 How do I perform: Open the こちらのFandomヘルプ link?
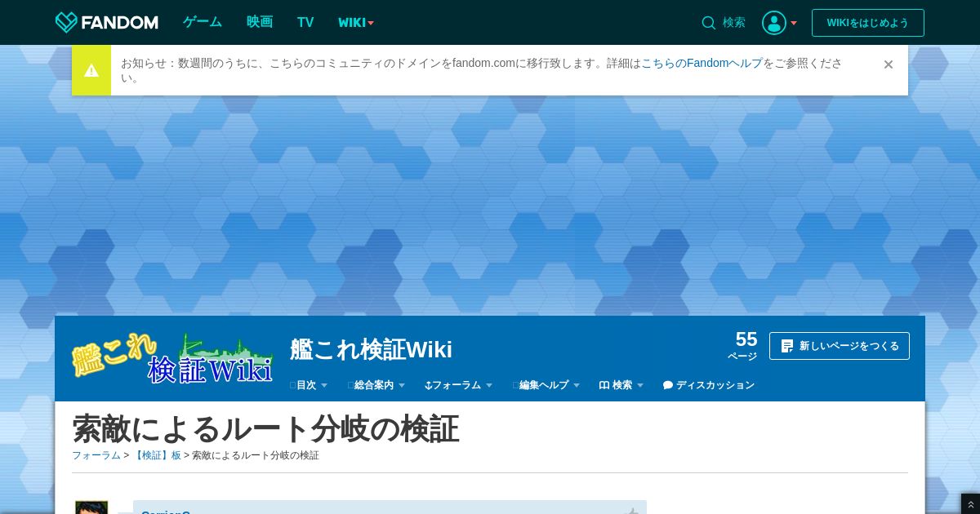pos(702,63)
